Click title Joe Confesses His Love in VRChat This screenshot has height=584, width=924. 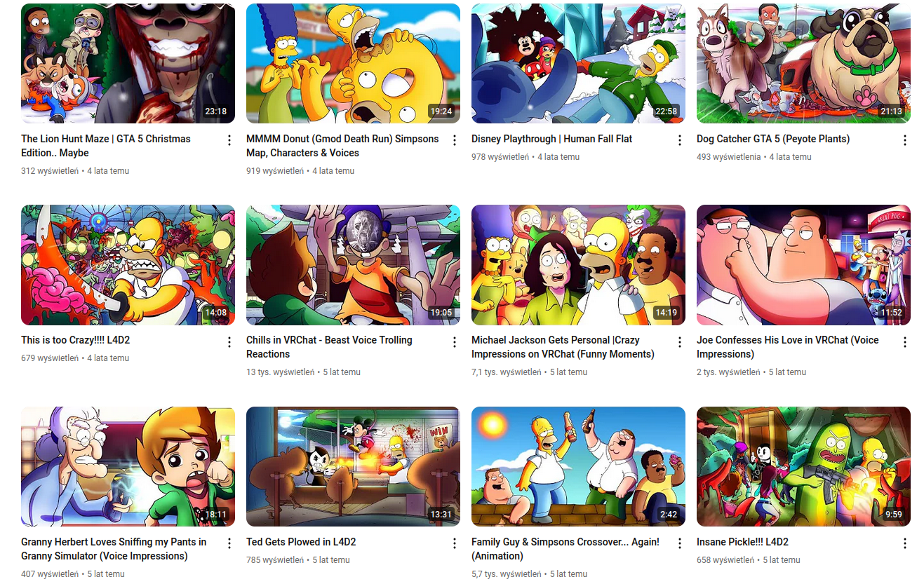[x=787, y=347]
